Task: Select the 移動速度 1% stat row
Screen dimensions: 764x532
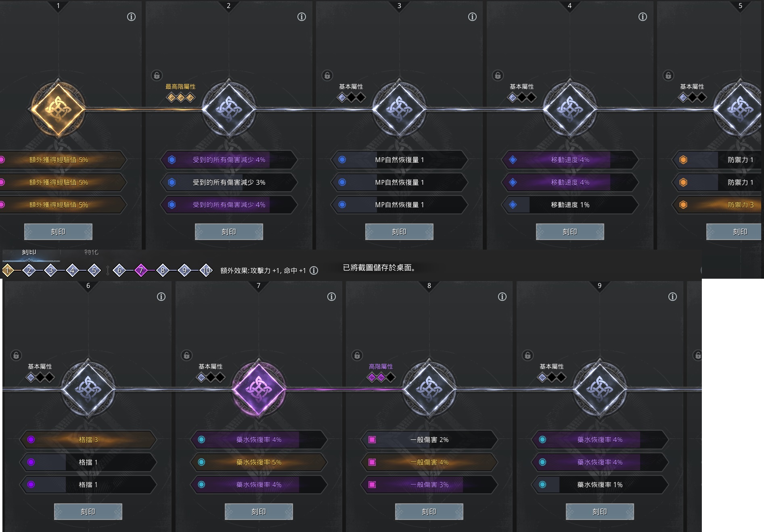Action: tap(569, 205)
